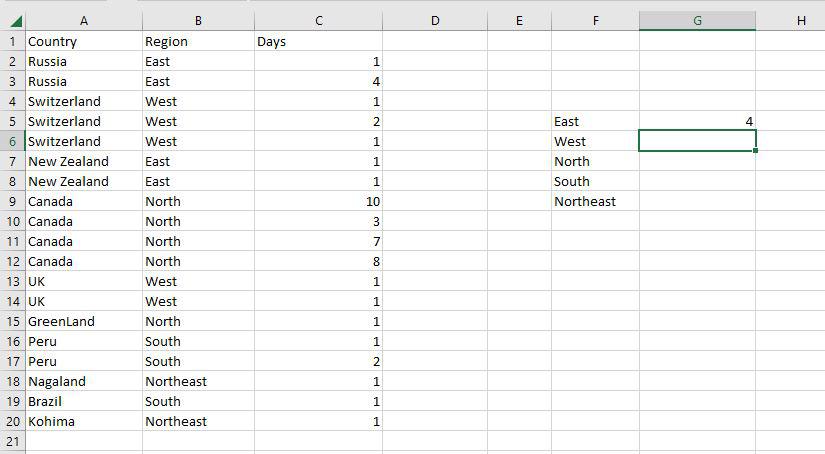
Task: Click the Kohima cell
Action: 51,422
